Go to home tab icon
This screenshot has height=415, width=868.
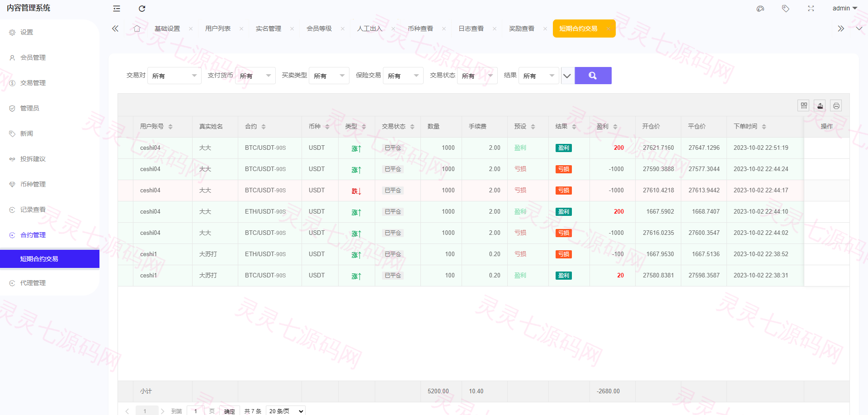coord(137,29)
